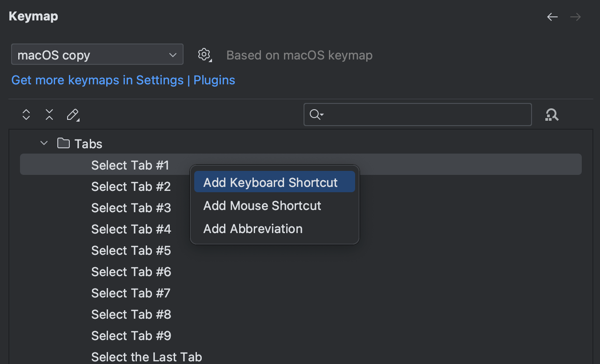
Task: Select the Select Tab #5 action
Action: tap(131, 250)
